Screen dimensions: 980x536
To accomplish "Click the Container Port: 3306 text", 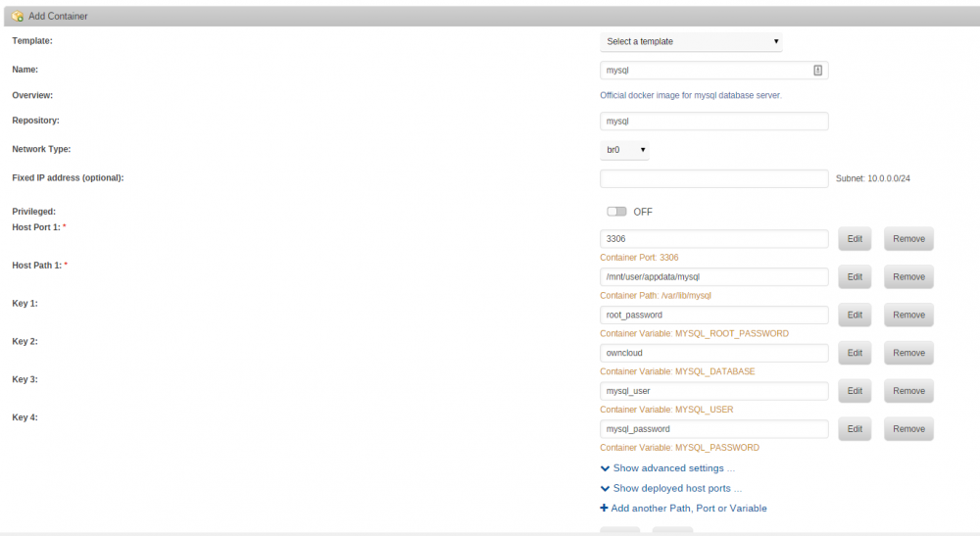I will point(639,258).
